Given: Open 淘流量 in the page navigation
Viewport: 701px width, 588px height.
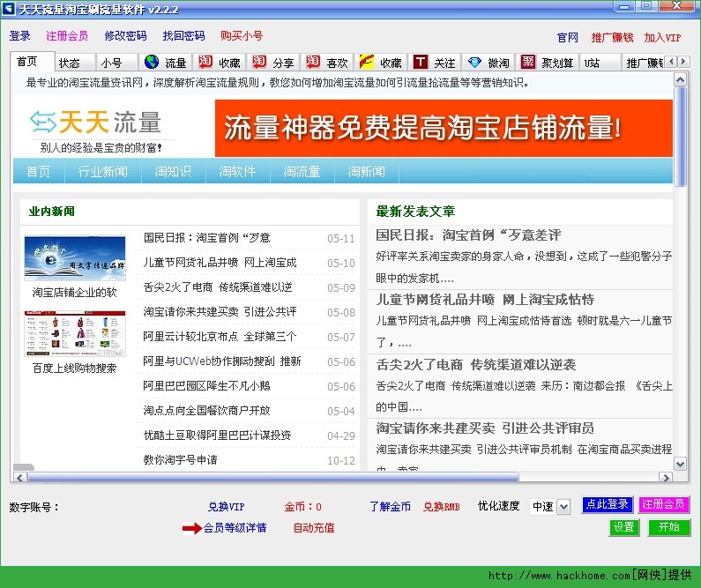Looking at the screenshot, I should point(302,171).
